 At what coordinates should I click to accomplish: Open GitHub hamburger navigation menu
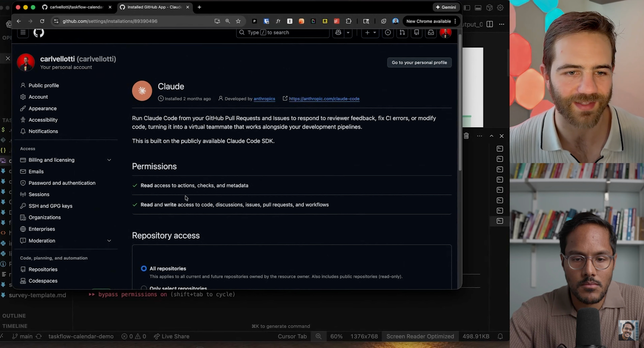click(x=23, y=33)
